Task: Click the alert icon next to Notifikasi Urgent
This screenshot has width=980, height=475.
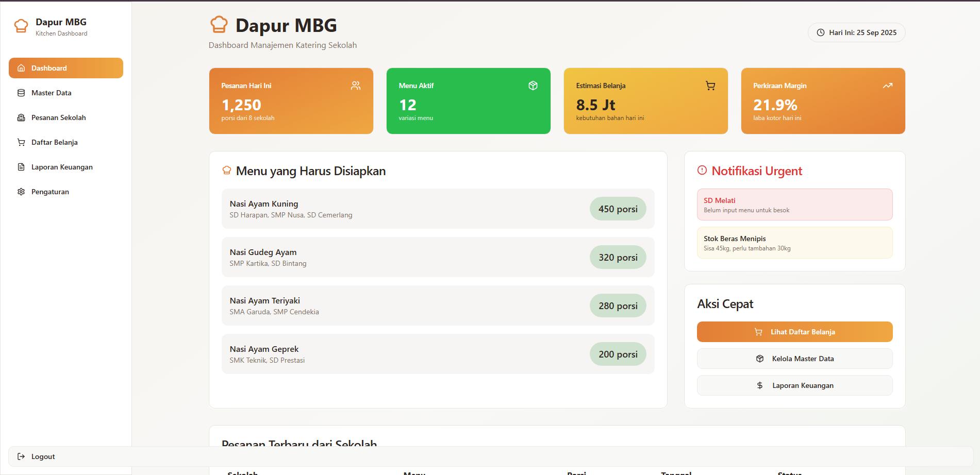Action: click(x=702, y=170)
